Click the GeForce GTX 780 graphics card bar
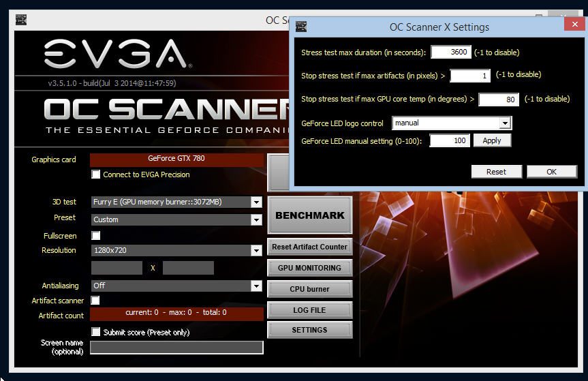This screenshot has width=588, height=381. [x=176, y=159]
